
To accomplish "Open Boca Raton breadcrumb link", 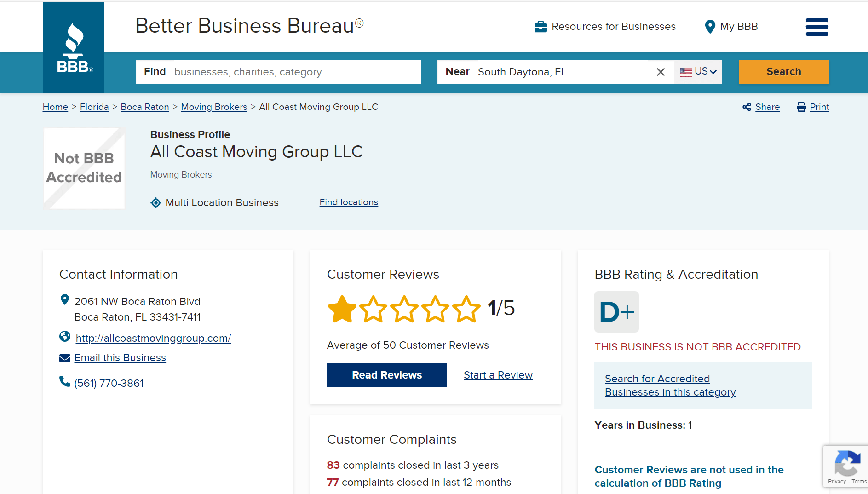I will tap(145, 107).
